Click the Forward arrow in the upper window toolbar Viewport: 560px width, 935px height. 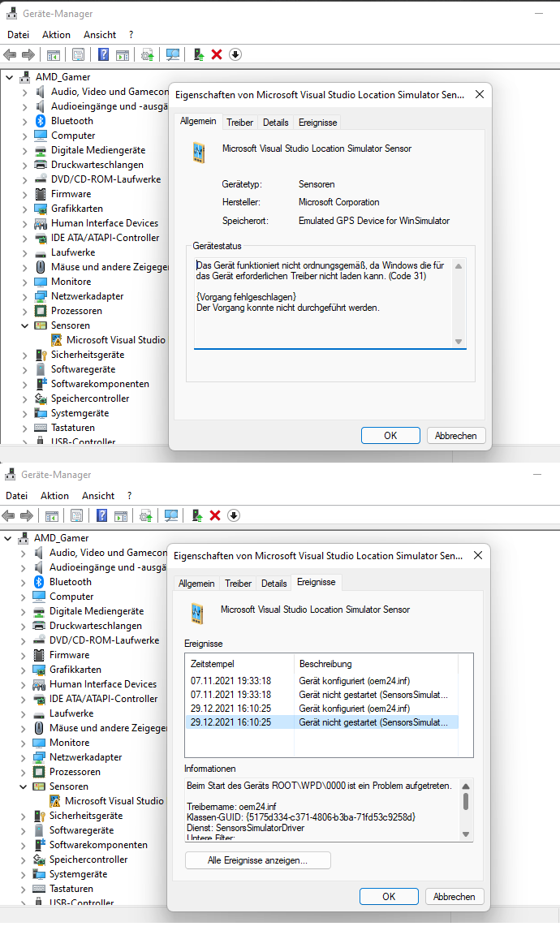pyautogui.click(x=28, y=55)
